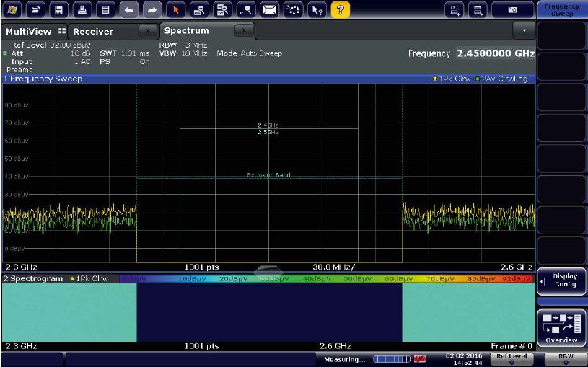The height and width of the screenshot is (367, 588).
Task: Undo the last action with left arrow
Action: coord(128,10)
